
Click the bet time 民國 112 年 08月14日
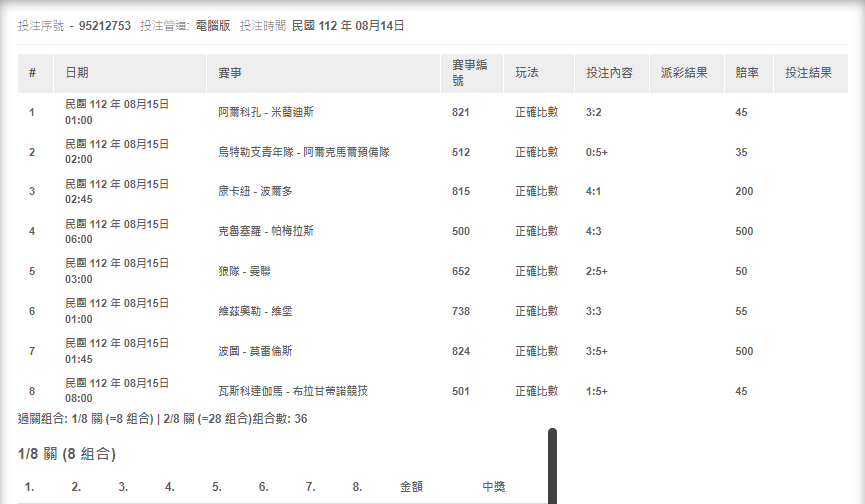point(348,26)
